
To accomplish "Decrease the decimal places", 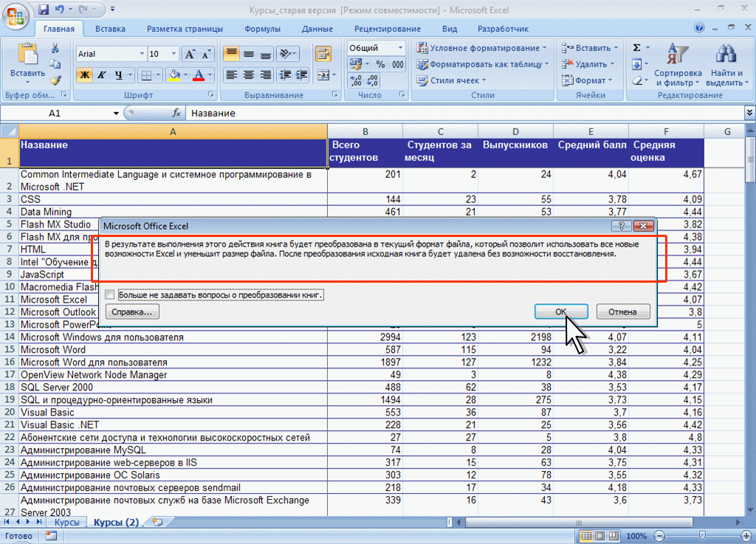I will pos(372,80).
